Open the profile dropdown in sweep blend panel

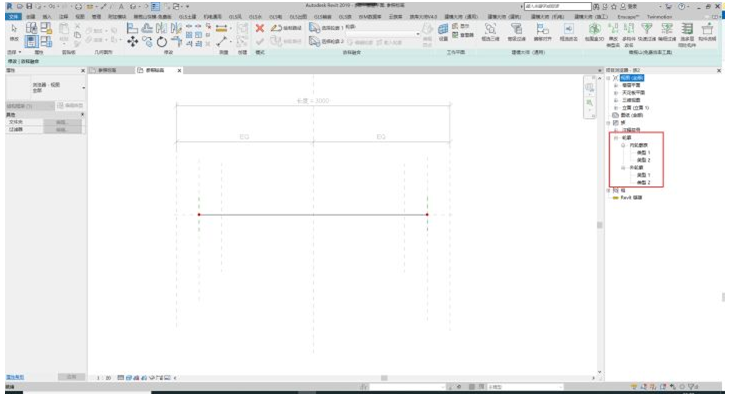click(x=418, y=34)
